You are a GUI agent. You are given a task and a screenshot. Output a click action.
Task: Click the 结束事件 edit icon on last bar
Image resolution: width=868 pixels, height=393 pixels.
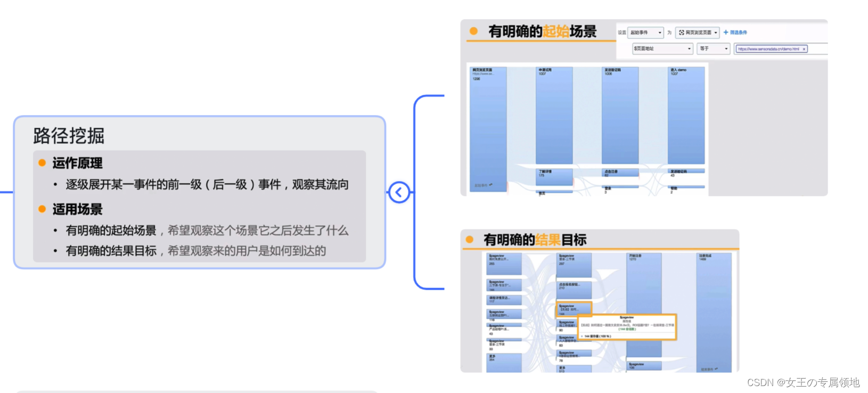tap(716, 369)
